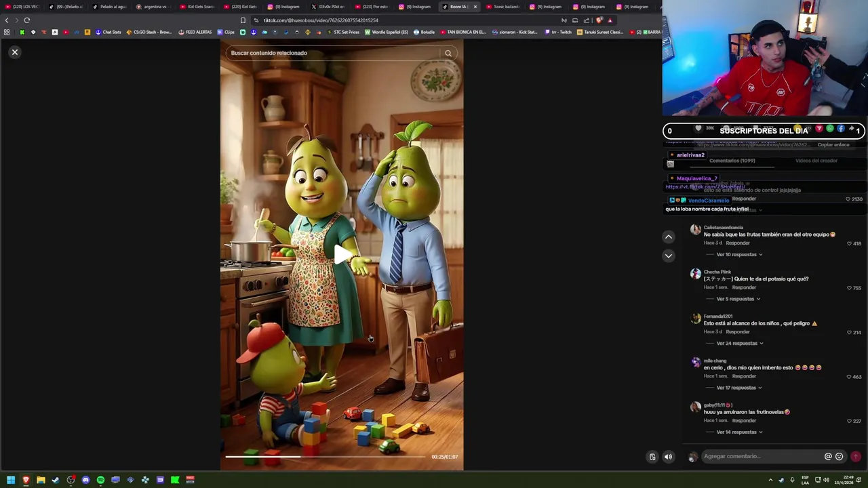The height and width of the screenshot is (488, 868).
Task: Open the emoji picker in comment box
Action: point(840,457)
